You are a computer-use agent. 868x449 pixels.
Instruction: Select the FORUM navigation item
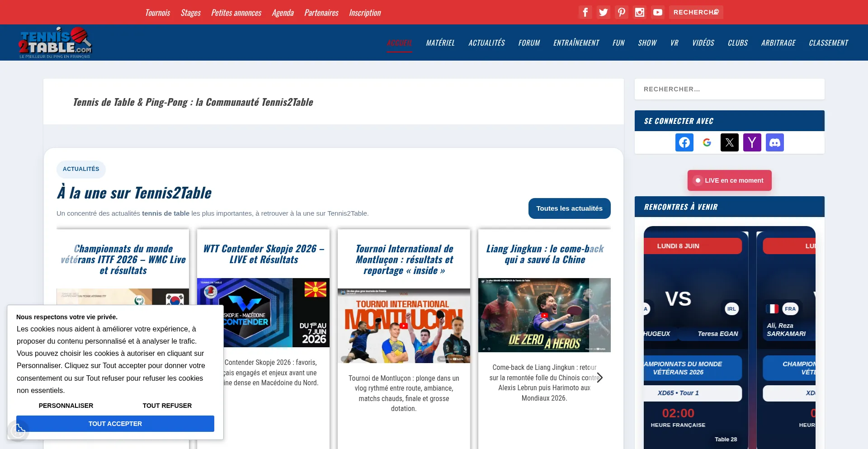529,43
